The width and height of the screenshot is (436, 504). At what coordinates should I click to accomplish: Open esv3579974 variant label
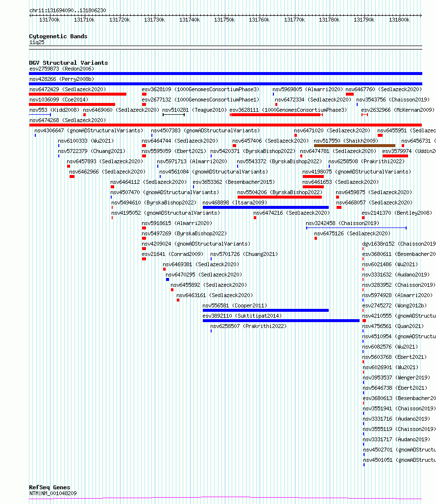[409, 151]
